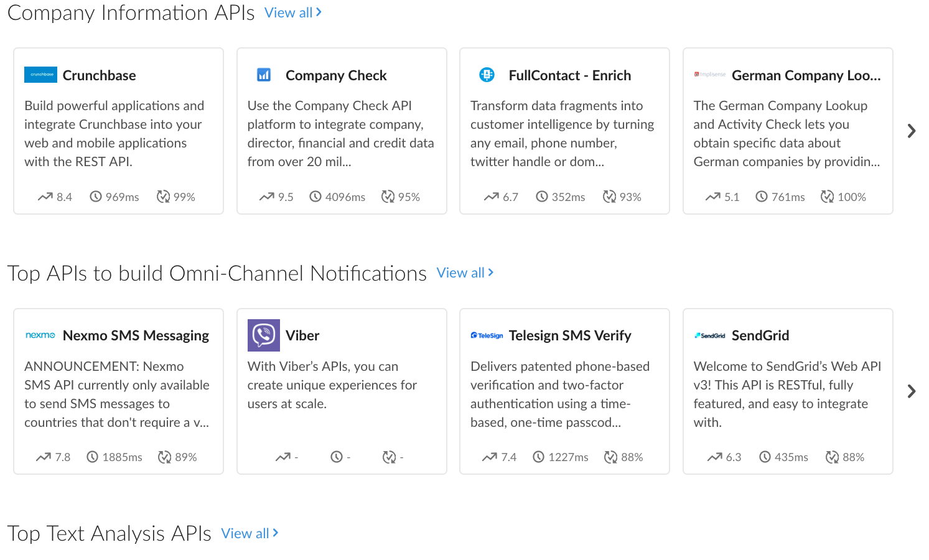The image size is (929, 560).
Task: Click Telesign 7.4 popularity score
Action: tap(509, 457)
